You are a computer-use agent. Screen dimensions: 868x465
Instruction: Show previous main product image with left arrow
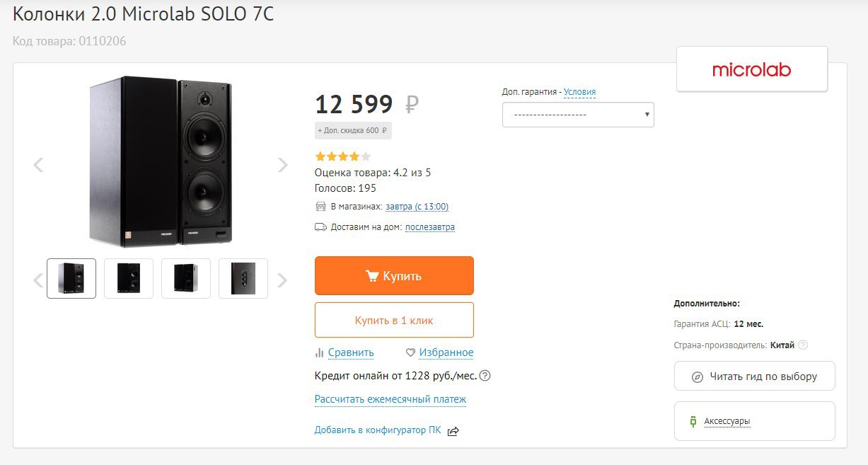tap(39, 165)
